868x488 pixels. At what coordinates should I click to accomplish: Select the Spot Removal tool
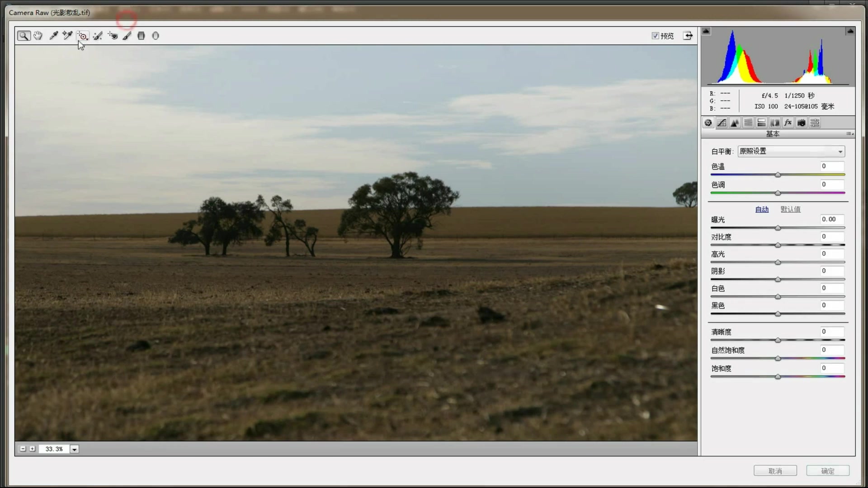(x=98, y=36)
